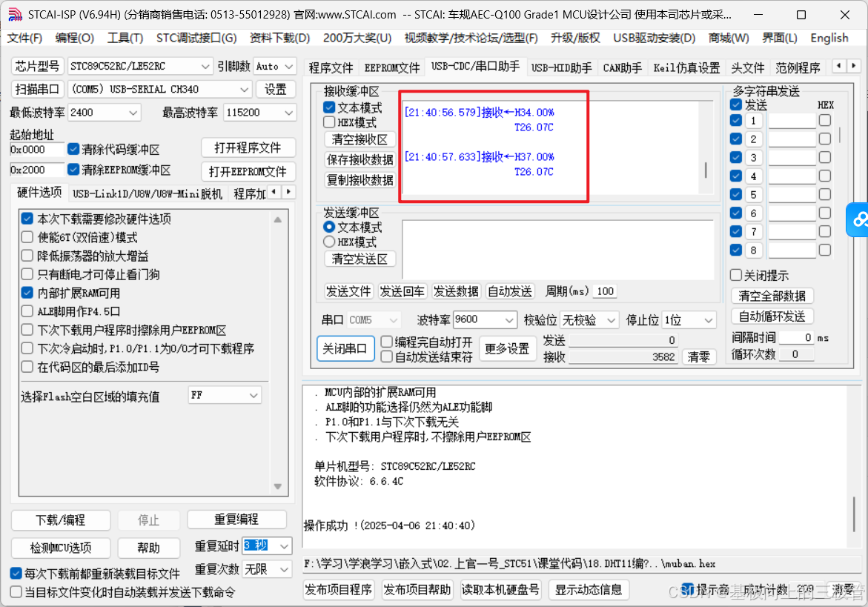Toggle 清除EEPROM缓冲区 checkbox
This screenshot has width=868, height=607.
click(x=73, y=169)
